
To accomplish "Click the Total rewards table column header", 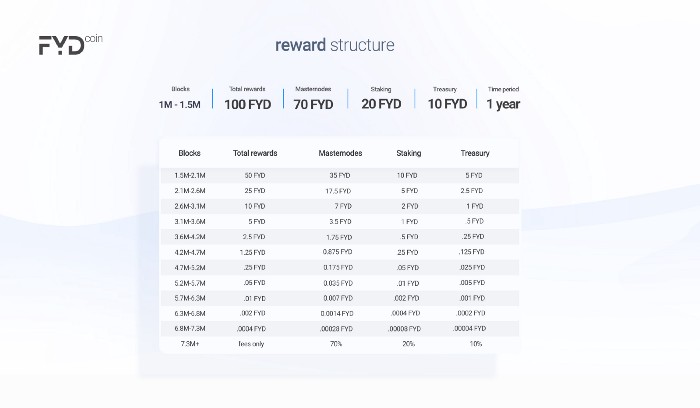I will click(255, 153).
